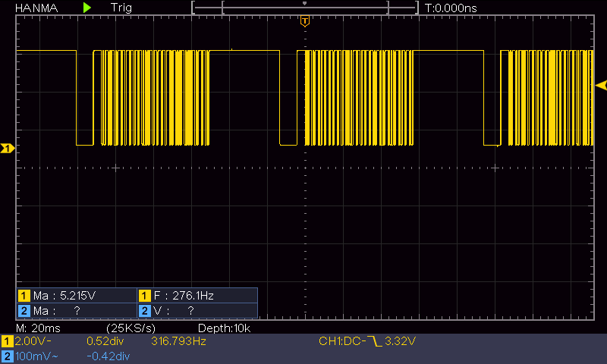Open channel 1 2.00V vertical scale
Viewport: 607px width, 364px height.
[x=33, y=342]
